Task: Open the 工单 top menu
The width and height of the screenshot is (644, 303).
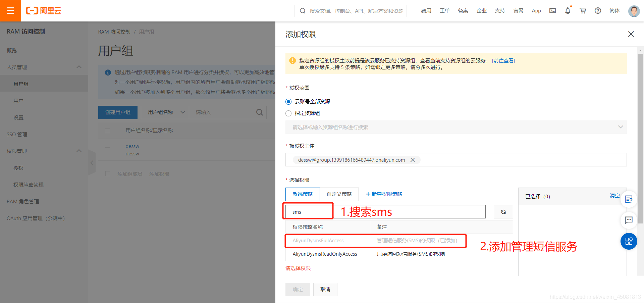Action: [x=444, y=11]
